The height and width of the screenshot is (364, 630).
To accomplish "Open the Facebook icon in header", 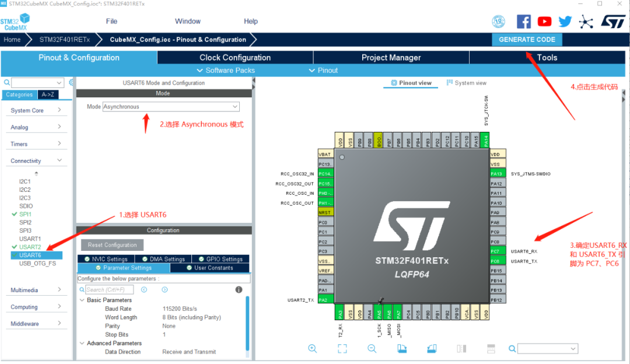I will 523,22.
